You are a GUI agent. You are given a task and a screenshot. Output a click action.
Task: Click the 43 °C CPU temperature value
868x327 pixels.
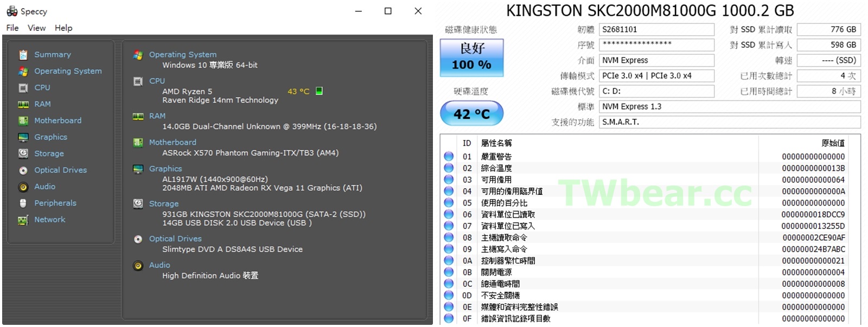click(298, 91)
